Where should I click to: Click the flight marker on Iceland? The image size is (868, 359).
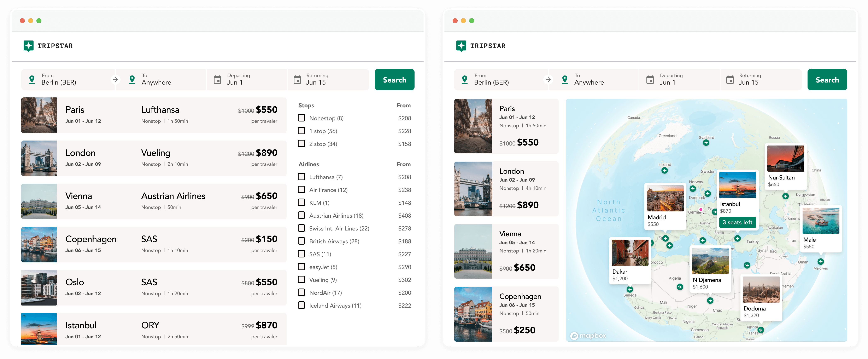point(664,170)
